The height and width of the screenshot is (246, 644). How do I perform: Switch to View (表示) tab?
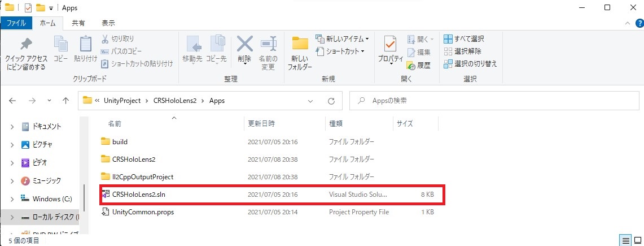(x=108, y=23)
